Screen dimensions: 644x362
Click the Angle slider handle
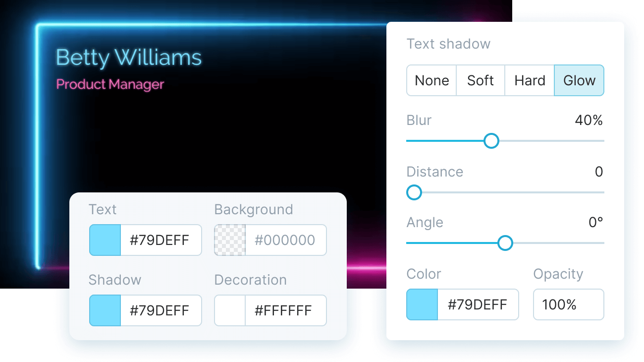coord(505,243)
